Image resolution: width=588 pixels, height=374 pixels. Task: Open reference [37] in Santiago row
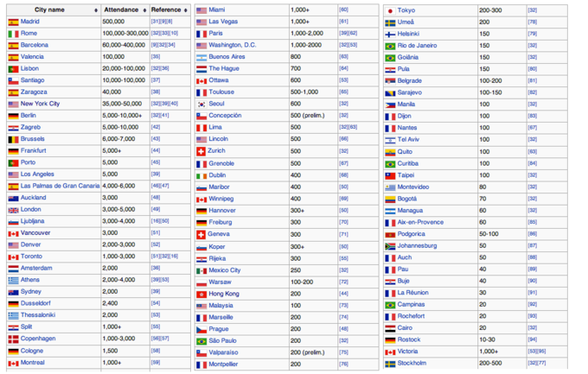click(156, 80)
